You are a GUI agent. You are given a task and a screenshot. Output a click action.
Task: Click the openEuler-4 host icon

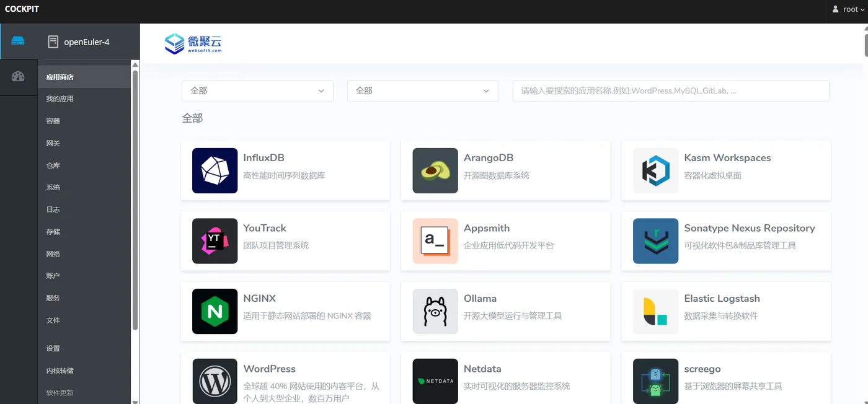tap(53, 42)
